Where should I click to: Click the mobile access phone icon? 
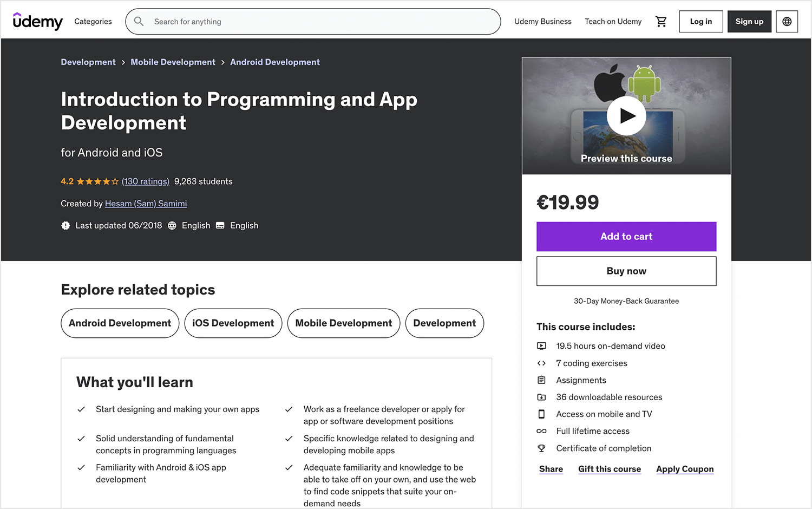[541, 414]
